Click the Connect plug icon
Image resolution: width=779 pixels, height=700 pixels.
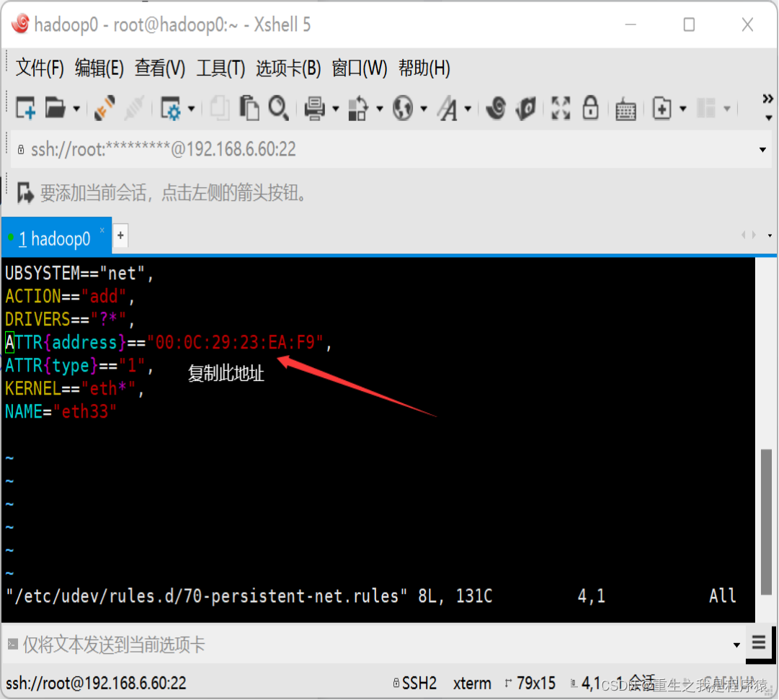(x=104, y=108)
